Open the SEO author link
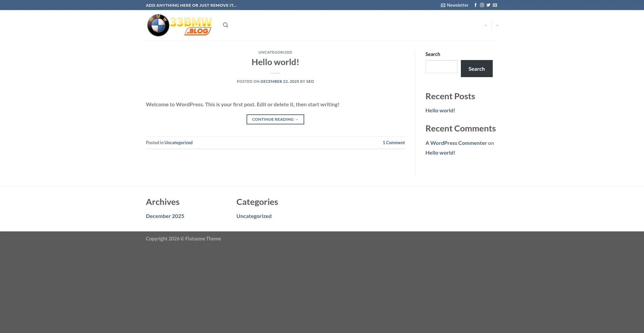The image size is (644, 333). point(310,81)
